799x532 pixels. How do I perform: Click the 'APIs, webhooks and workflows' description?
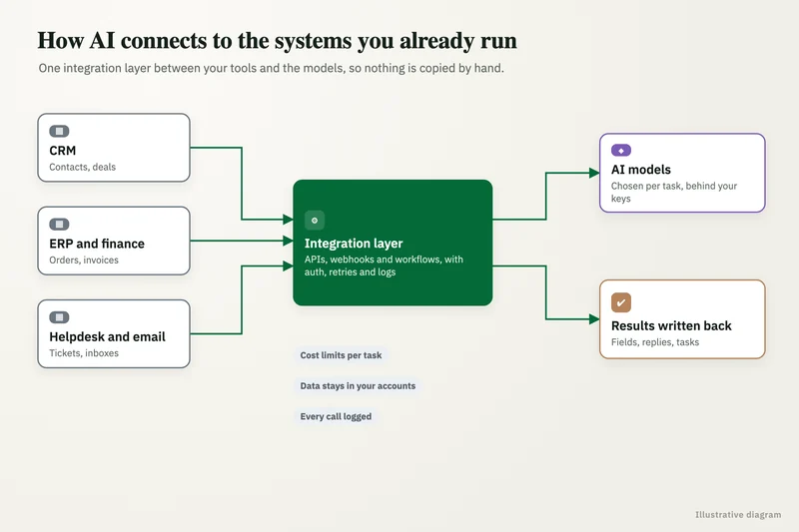pyautogui.click(x=384, y=266)
